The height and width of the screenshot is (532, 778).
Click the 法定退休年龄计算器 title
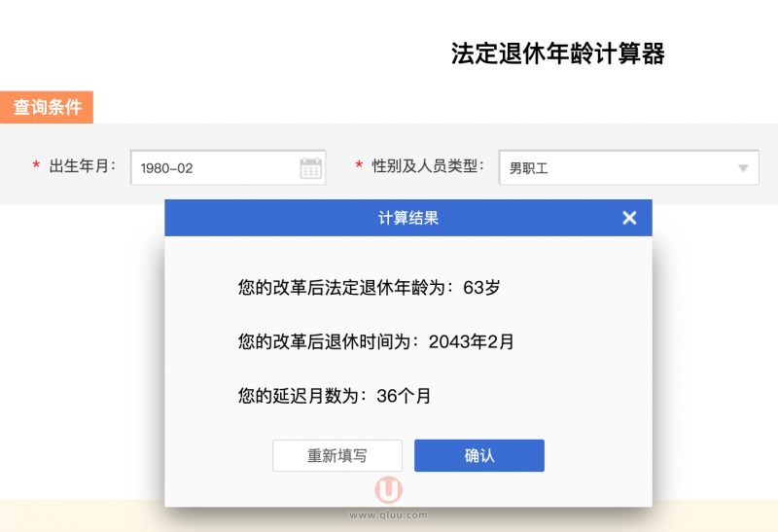pos(557,53)
